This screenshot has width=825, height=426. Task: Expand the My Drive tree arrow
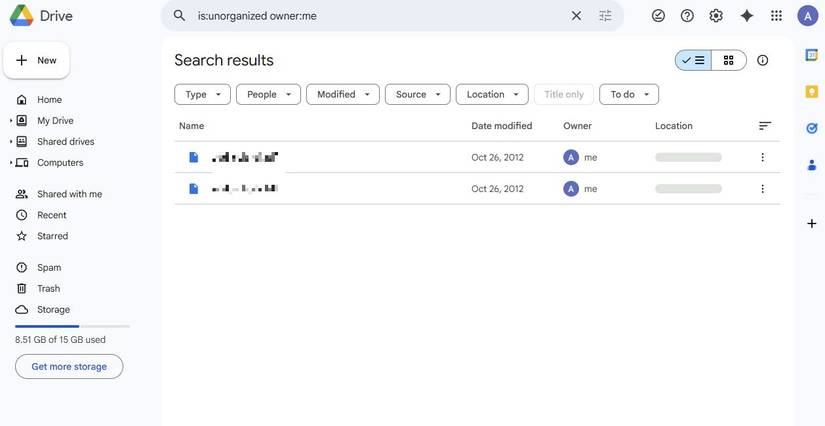point(11,120)
